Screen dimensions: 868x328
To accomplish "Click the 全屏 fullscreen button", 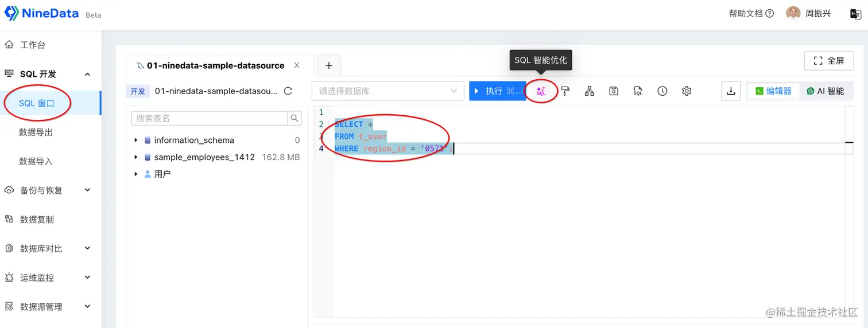I will [829, 60].
